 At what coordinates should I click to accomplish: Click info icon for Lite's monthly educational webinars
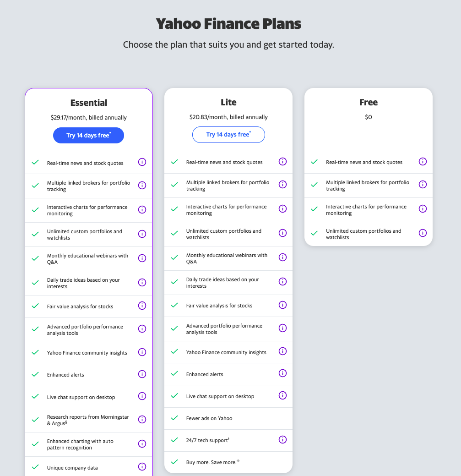282,257
